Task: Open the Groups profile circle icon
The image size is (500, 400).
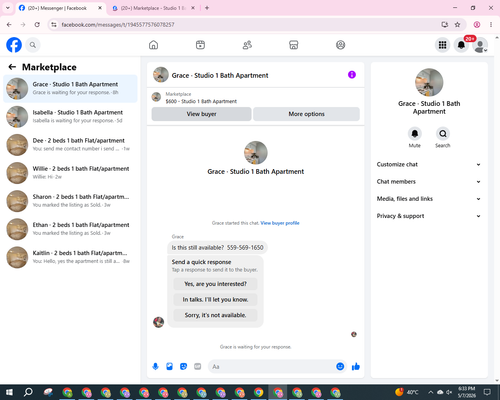Action: [x=340, y=45]
